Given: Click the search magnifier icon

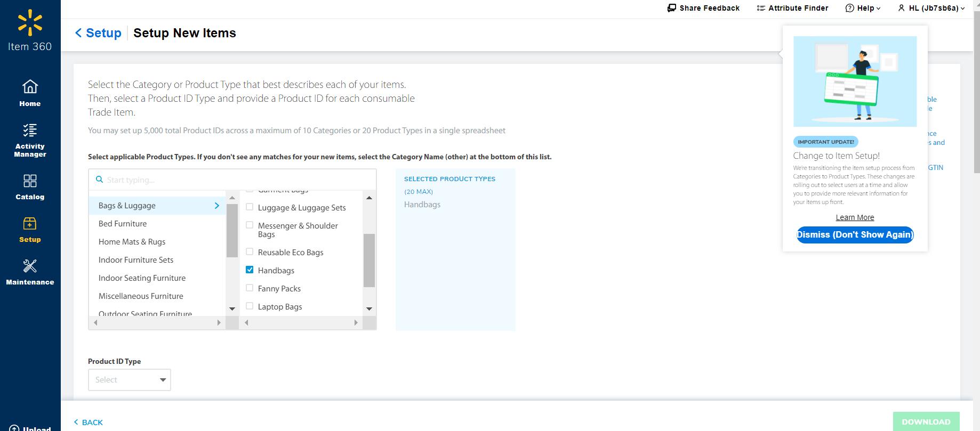Looking at the screenshot, I should [99, 180].
